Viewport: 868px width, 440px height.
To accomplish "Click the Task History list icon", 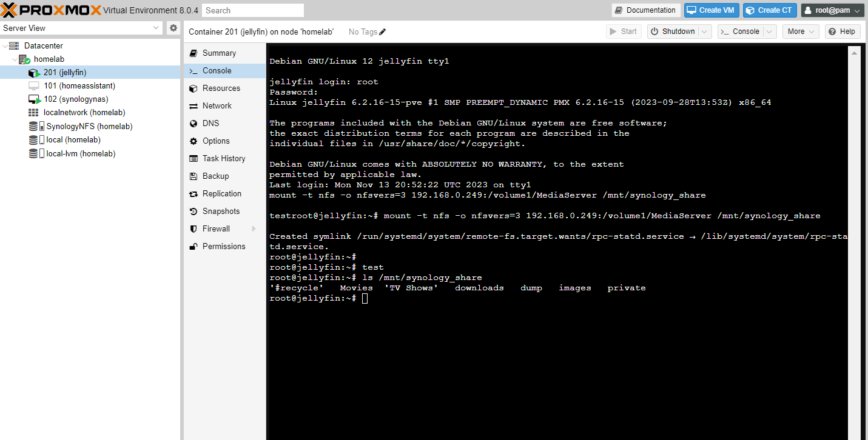I will point(193,158).
